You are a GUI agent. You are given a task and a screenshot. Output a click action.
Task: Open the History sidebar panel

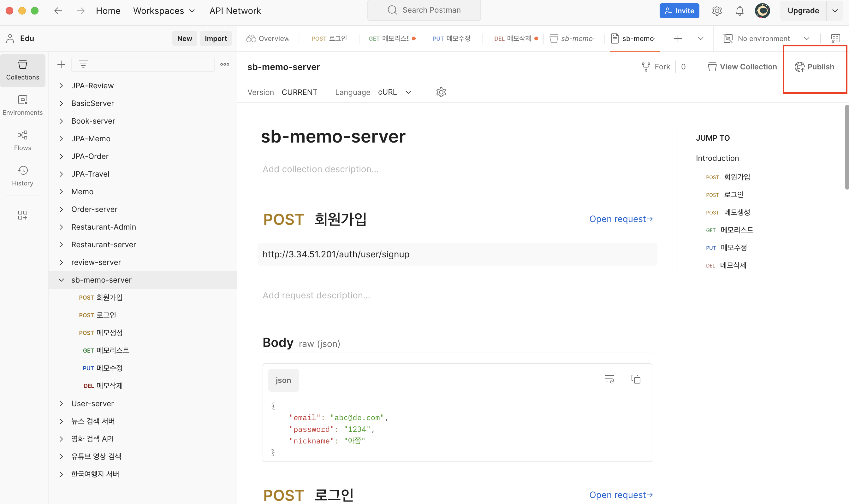(x=22, y=176)
